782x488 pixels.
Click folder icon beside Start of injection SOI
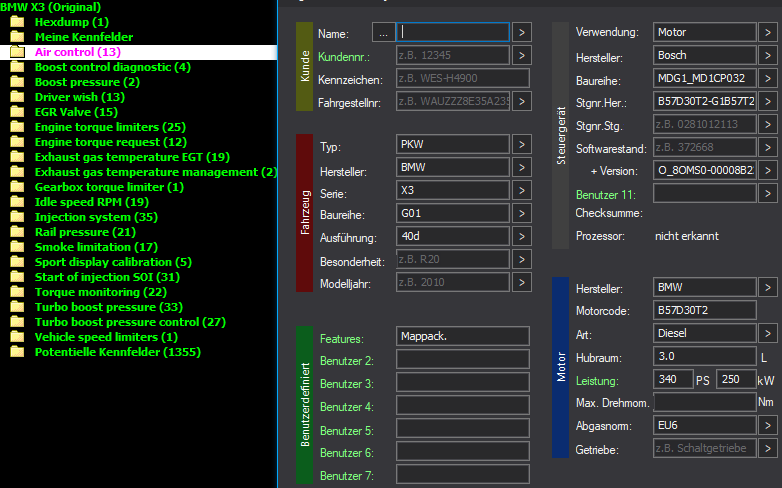click(17, 277)
